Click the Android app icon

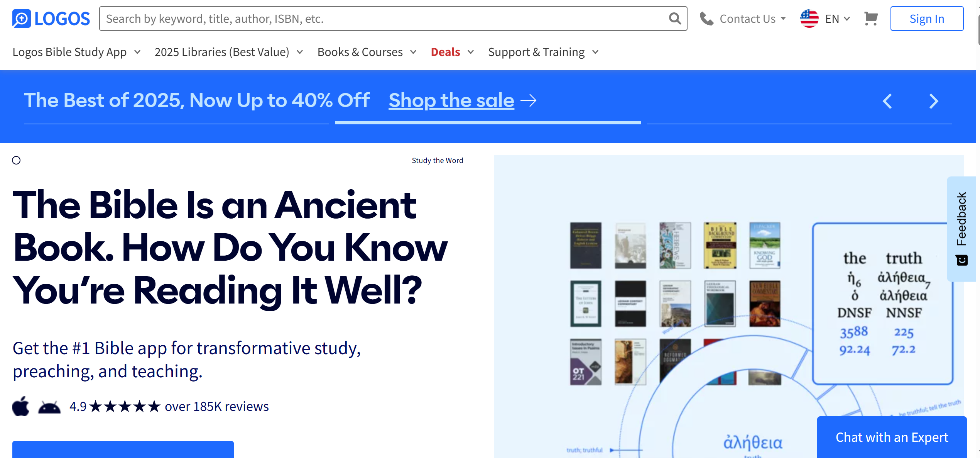49,407
